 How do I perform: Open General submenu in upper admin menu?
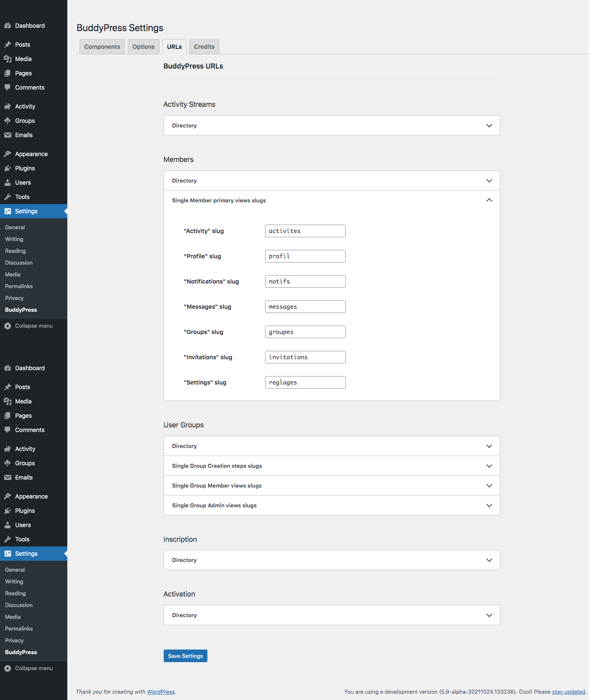(15, 227)
